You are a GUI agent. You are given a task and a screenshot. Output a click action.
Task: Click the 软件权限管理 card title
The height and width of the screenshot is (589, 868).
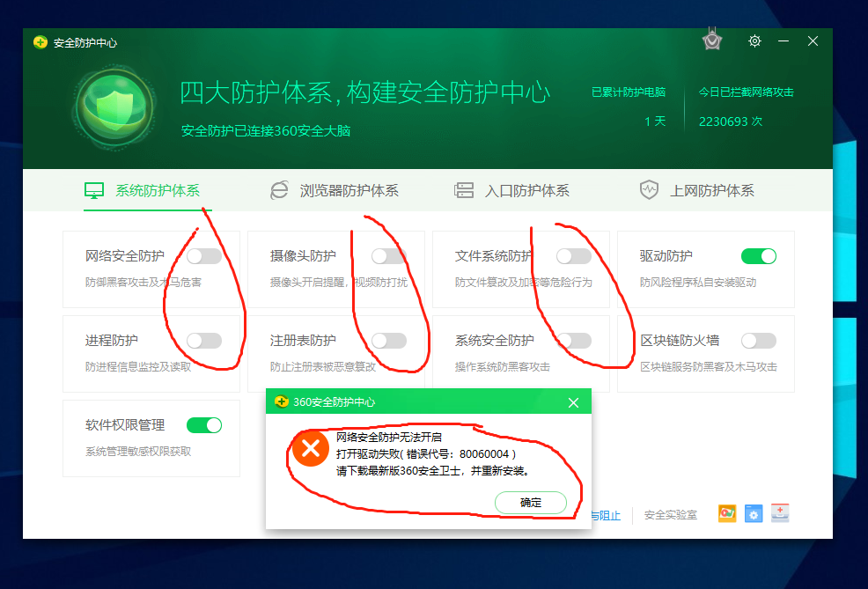125,425
